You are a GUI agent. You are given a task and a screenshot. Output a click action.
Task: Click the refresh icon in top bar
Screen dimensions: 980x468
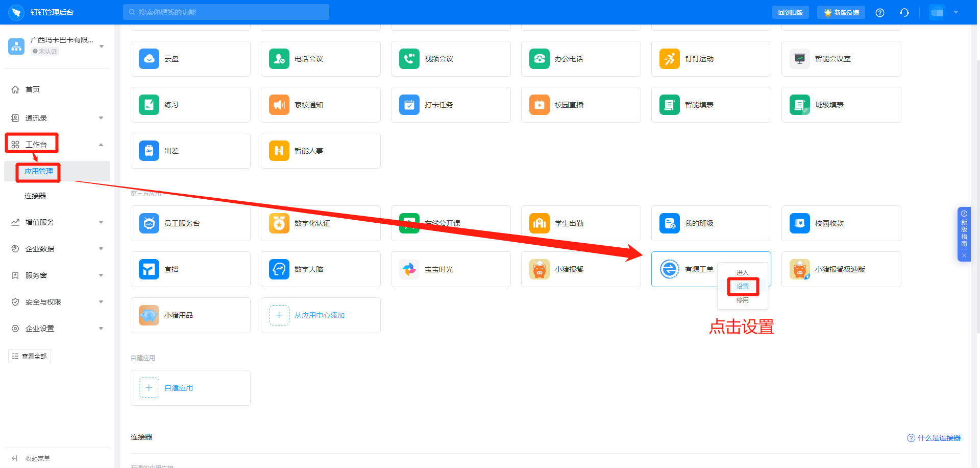[x=904, y=13]
